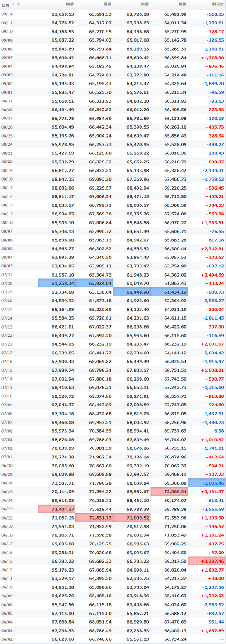
Task: Select the 高値 column header
Action: click(107, 4)
